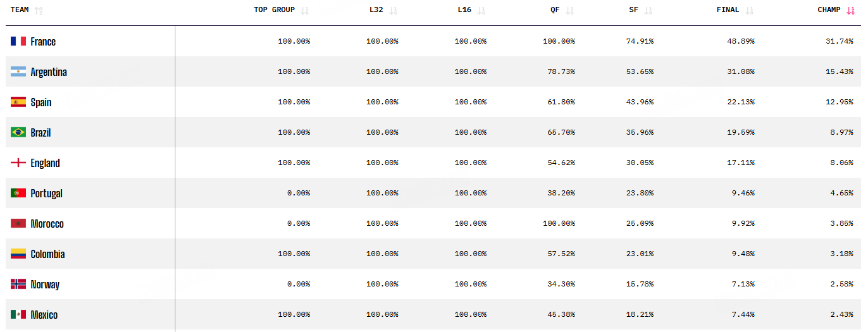Screen dimensions: 868x332
Task: Click the Brazil flag icon
Action: coord(18,132)
